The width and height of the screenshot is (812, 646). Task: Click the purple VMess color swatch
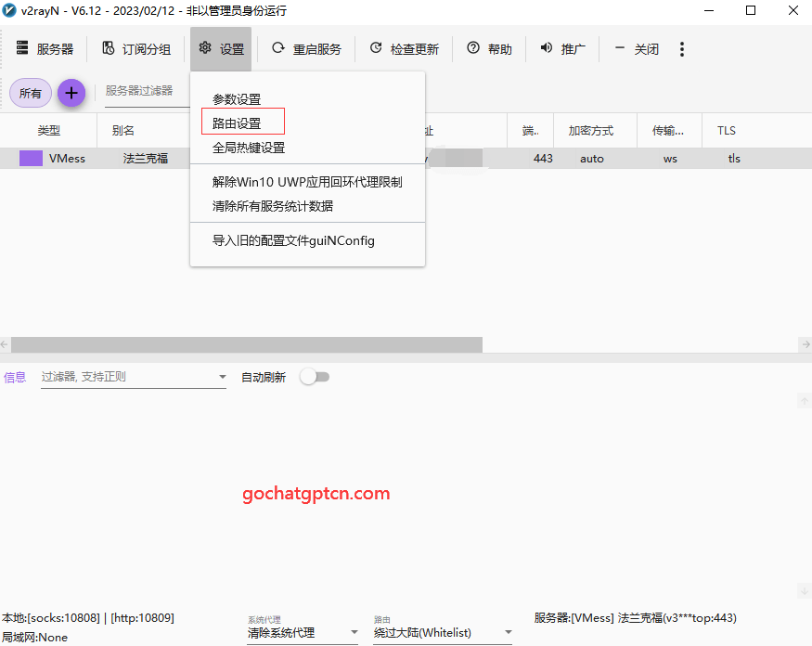pyautogui.click(x=31, y=159)
